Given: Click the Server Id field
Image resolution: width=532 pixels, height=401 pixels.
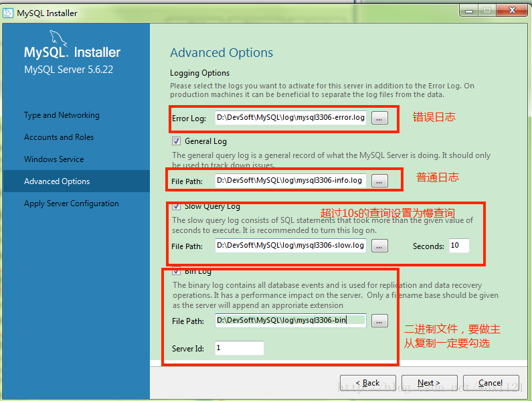Looking at the screenshot, I should (x=239, y=348).
